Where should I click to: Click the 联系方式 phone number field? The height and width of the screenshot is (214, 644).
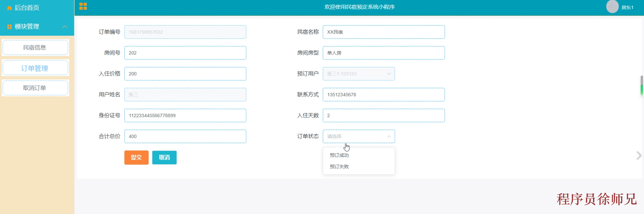click(x=383, y=95)
